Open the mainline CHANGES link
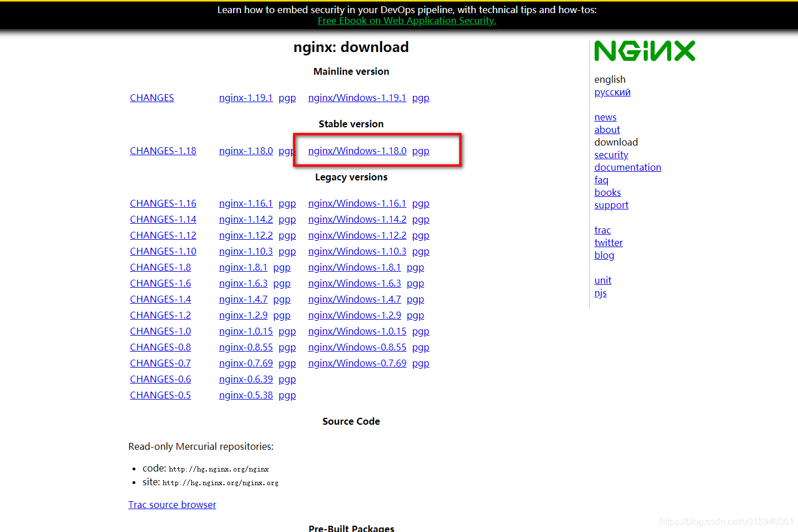Screen dimensions: 798x532 (x=152, y=98)
